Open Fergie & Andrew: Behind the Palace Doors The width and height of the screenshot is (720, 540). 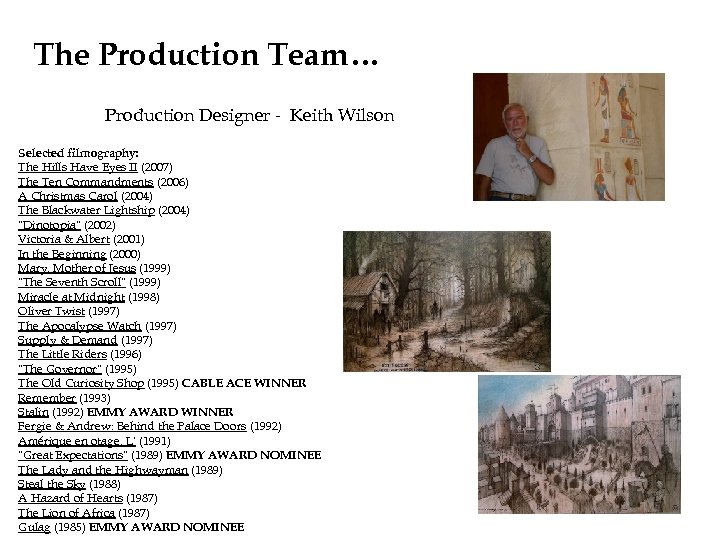click(132, 426)
